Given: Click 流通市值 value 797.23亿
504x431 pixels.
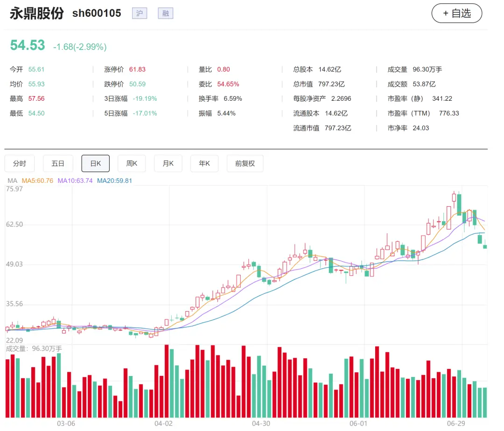Looking at the screenshot, I should [338, 128].
